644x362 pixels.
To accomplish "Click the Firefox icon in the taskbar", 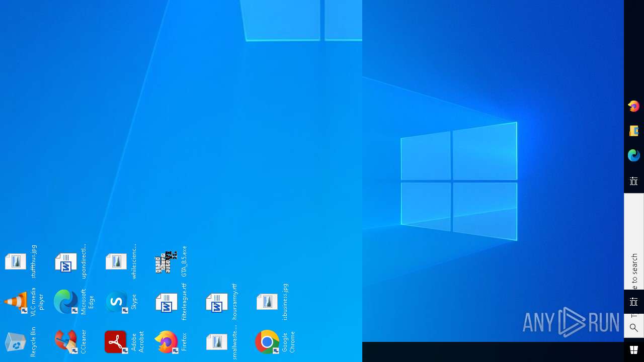I will [634, 106].
